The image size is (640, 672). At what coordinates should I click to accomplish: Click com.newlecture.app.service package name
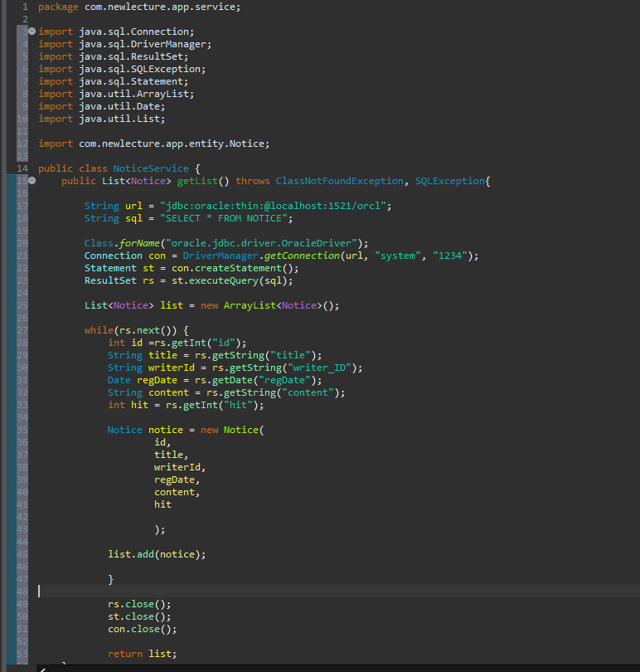point(160,7)
